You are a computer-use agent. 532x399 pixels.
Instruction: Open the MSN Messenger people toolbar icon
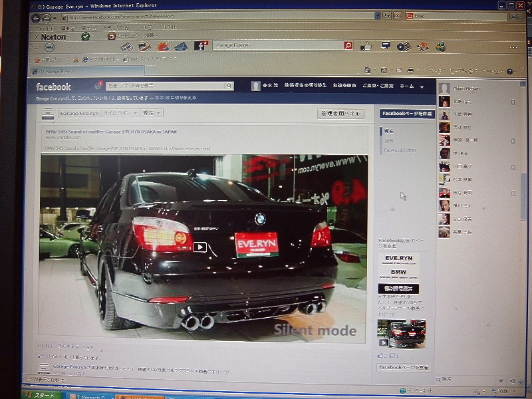(441, 47)
